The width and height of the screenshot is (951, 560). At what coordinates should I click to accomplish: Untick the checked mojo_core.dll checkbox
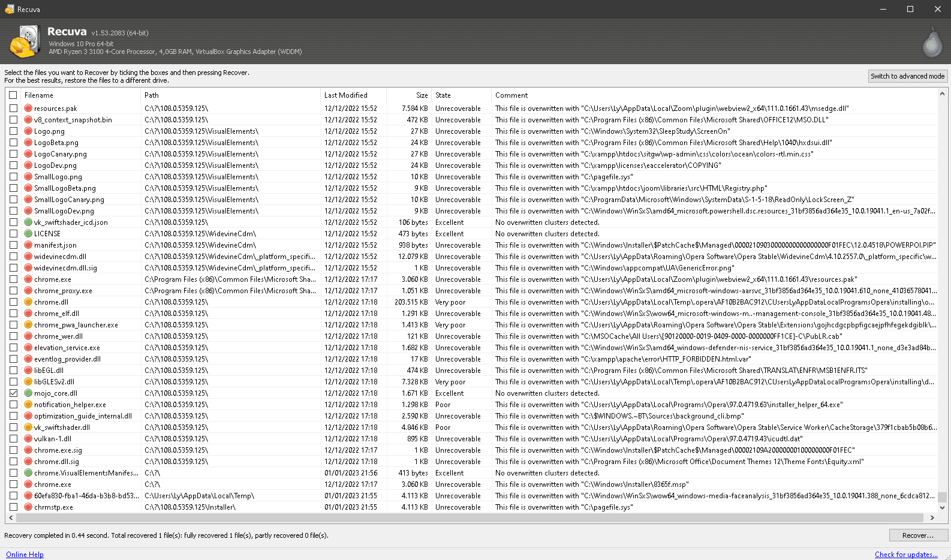coord(13,393)
